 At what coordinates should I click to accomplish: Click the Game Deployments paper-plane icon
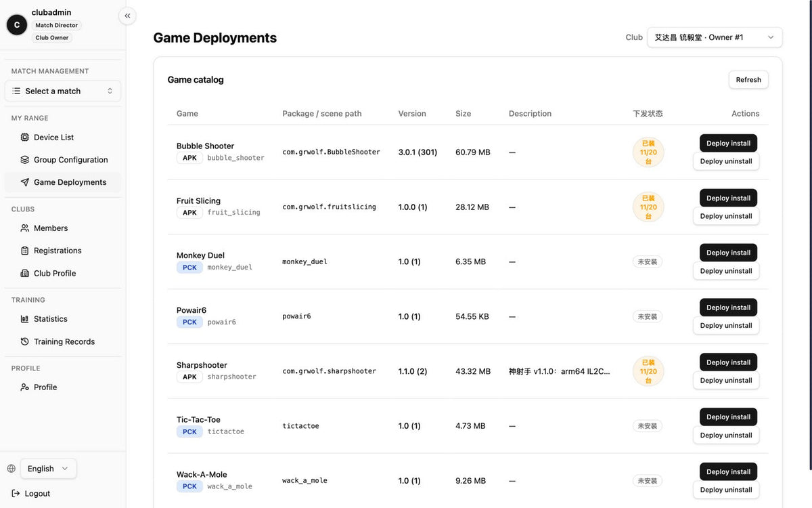[25, 182]
